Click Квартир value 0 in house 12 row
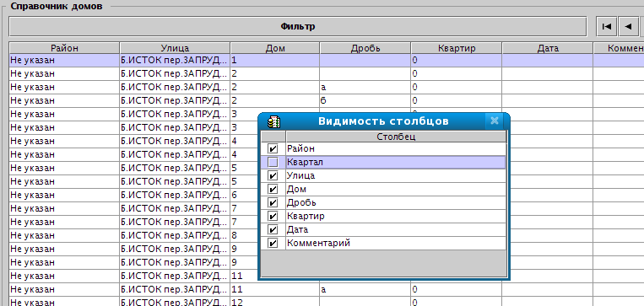The width and height of the screenshot is (644, 306). 457,303
